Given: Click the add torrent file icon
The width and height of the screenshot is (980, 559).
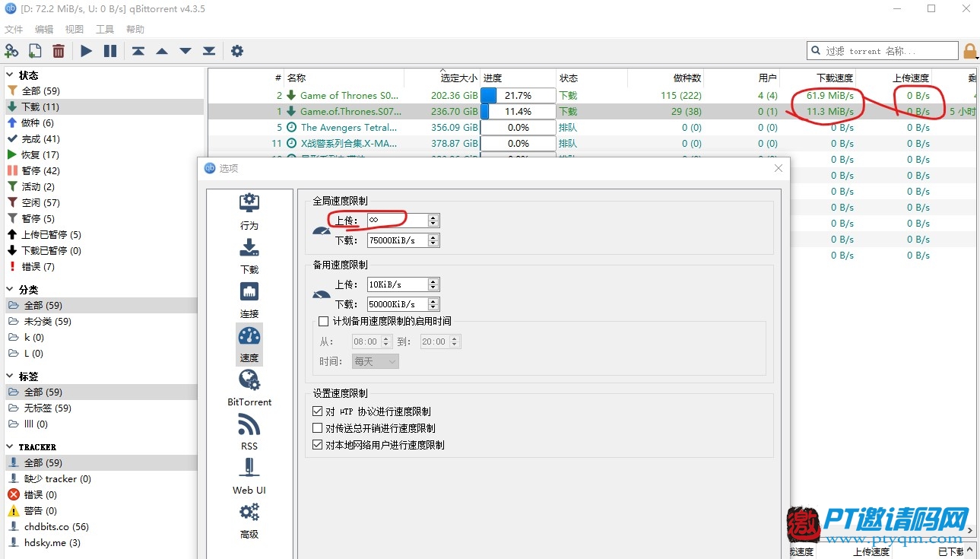Looking at the screenshot, I should tap(35, 51).
